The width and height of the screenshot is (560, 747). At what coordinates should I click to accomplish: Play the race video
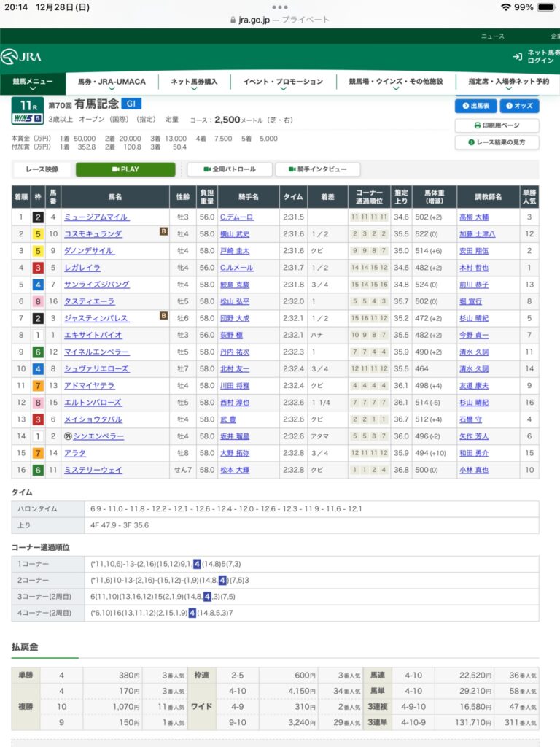pos(125,169)
